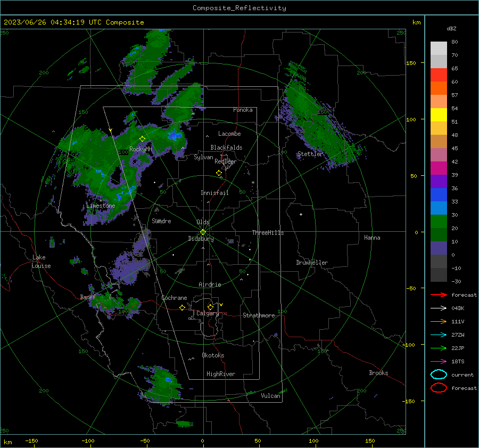Select the bright green 30 dBZ legend swatch
The image size is (479, 448).
pyautogui.click(x=439, y=222)
